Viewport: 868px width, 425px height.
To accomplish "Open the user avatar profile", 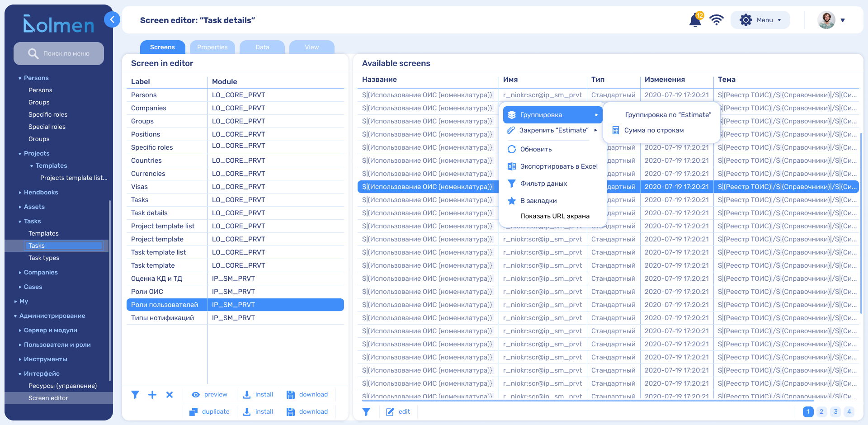I will click(826, 20).
